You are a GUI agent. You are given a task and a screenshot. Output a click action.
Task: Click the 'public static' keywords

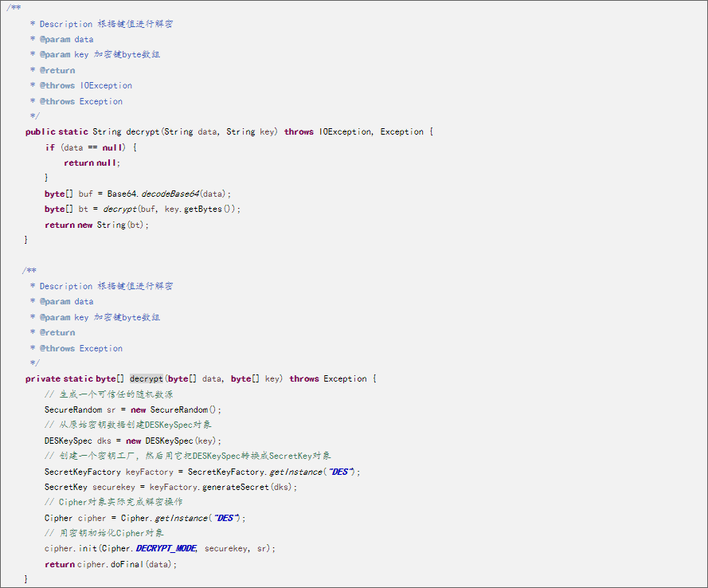(x=57, y=132)
